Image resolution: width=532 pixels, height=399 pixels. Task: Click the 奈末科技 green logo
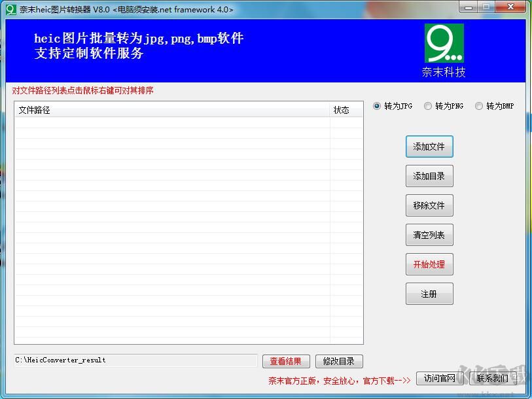point(444,43)
